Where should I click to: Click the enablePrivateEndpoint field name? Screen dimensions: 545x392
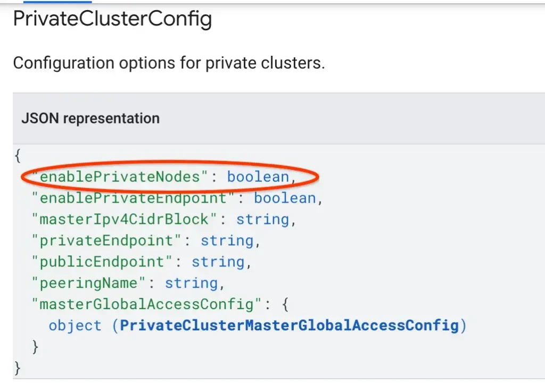(134, 198)
